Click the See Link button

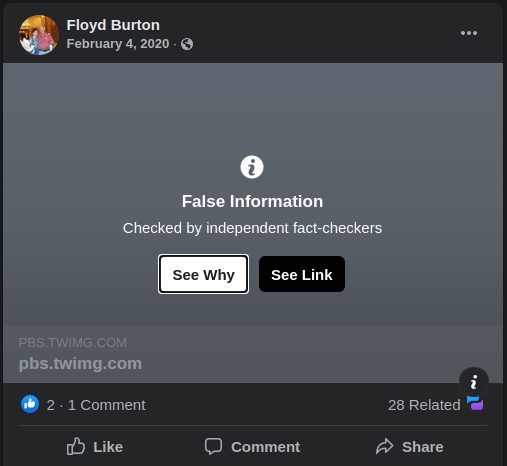point(302,274)
